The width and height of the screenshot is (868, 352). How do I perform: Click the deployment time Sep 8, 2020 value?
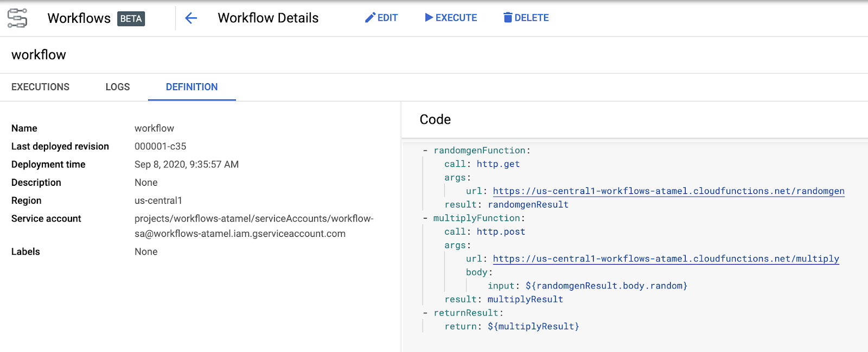pyautogui.click(x=186, y=165)
